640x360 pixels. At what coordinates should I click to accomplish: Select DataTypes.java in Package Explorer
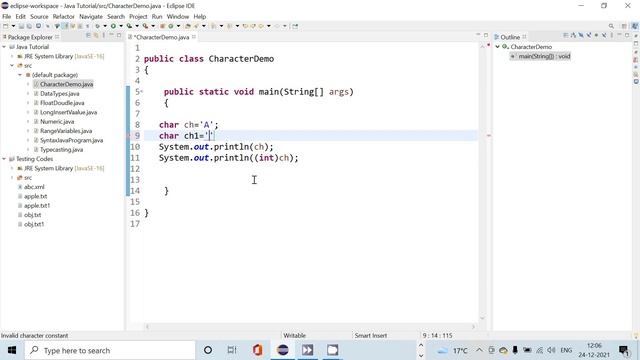(60, 93)
